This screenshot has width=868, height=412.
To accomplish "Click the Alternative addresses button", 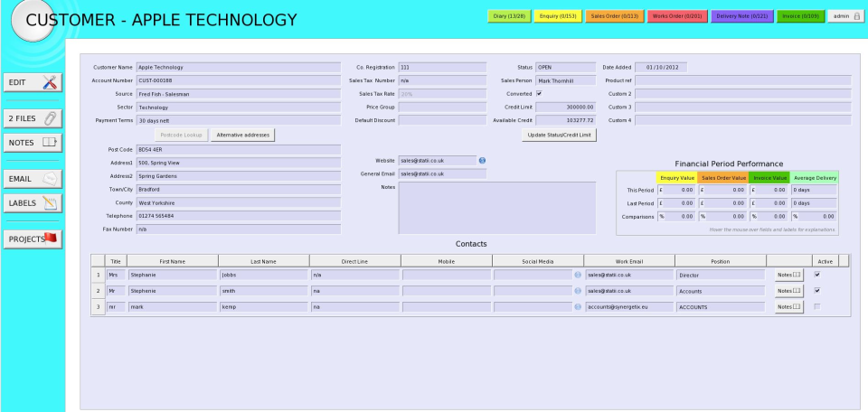I will (242, 135).
